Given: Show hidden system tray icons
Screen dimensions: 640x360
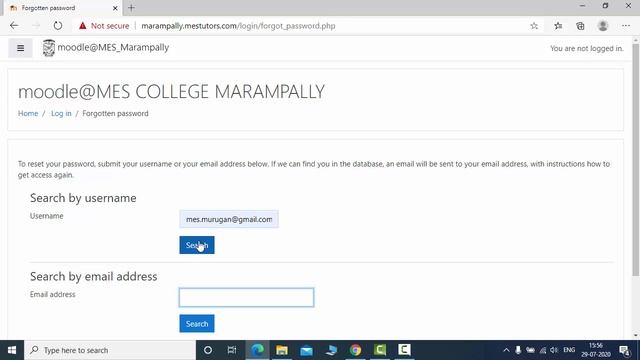Looking at the screenshot, I should pyautogui.click(x=506, y=350).
